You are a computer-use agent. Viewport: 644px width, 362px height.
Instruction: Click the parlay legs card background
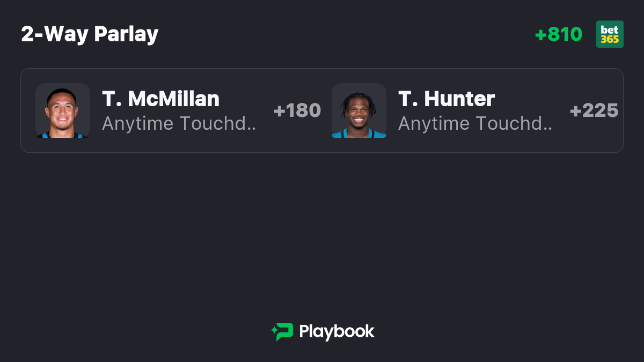(x=322, y=110)
